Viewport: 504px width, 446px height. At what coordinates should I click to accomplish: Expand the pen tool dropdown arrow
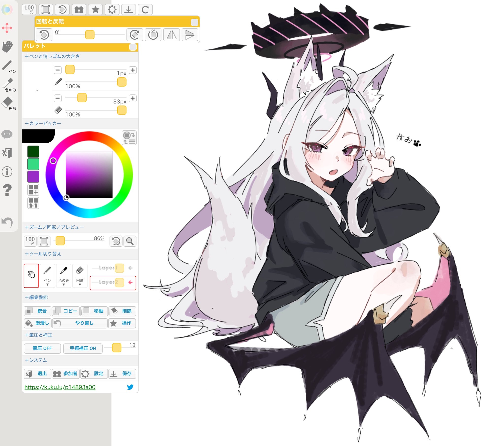(x=47, y=285)
